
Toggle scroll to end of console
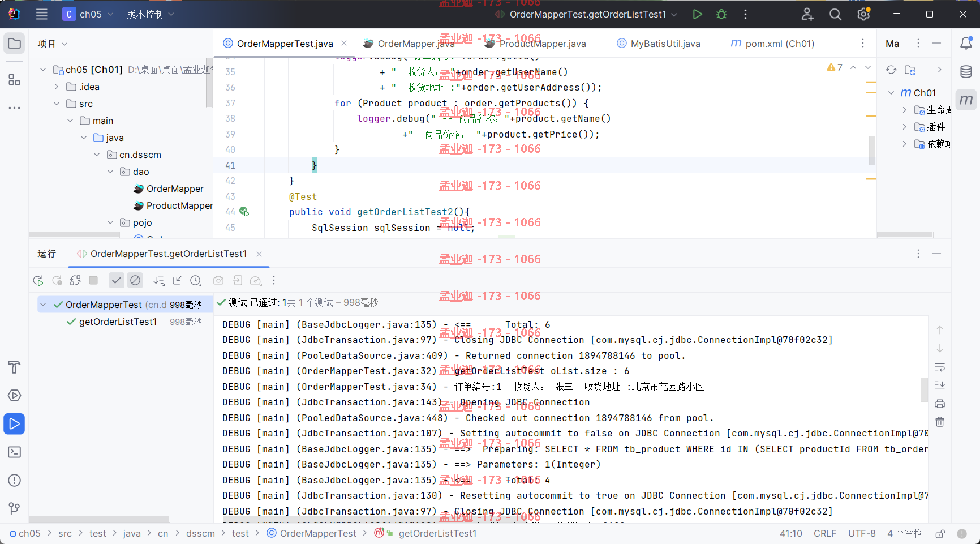pos(940,385)
